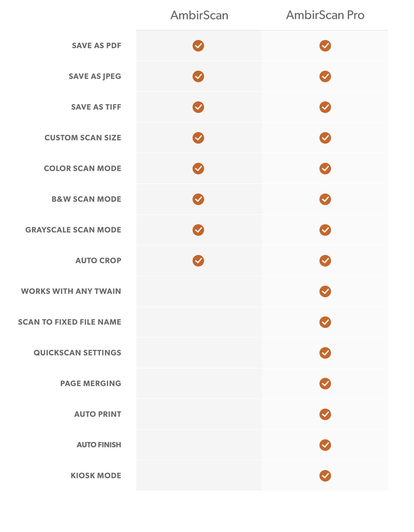This screenshot has width=414, height=532.
Task: Click AmbirScan checkmark for Auto Crop
Action: (198, 260)
